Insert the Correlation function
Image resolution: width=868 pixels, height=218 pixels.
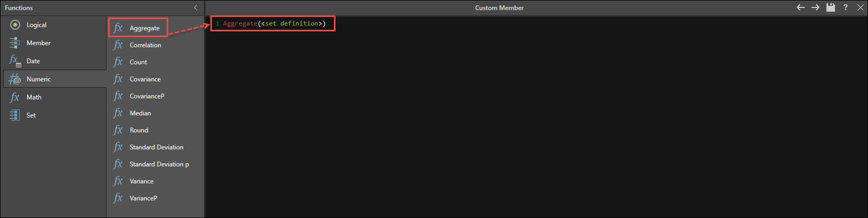click(x=145, y=45)
